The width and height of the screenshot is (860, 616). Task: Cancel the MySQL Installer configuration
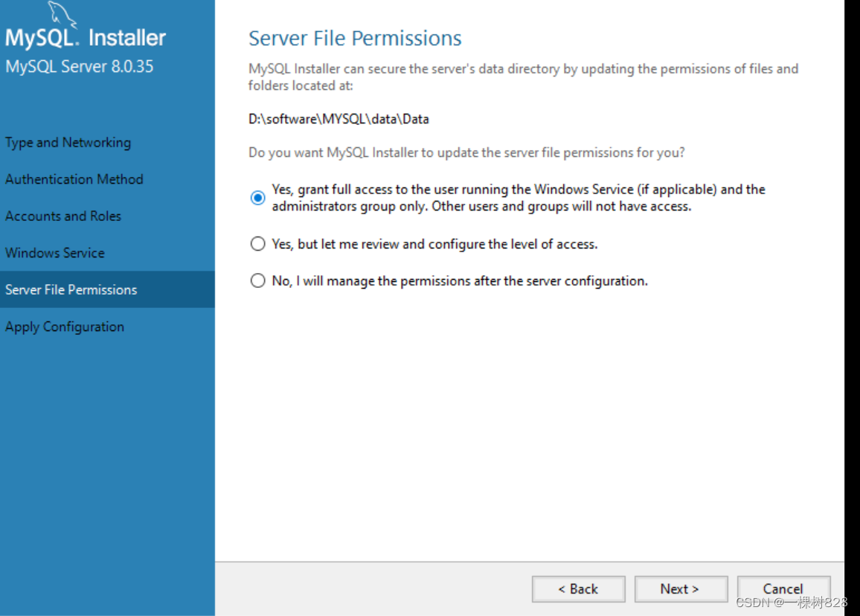(783, 588)
